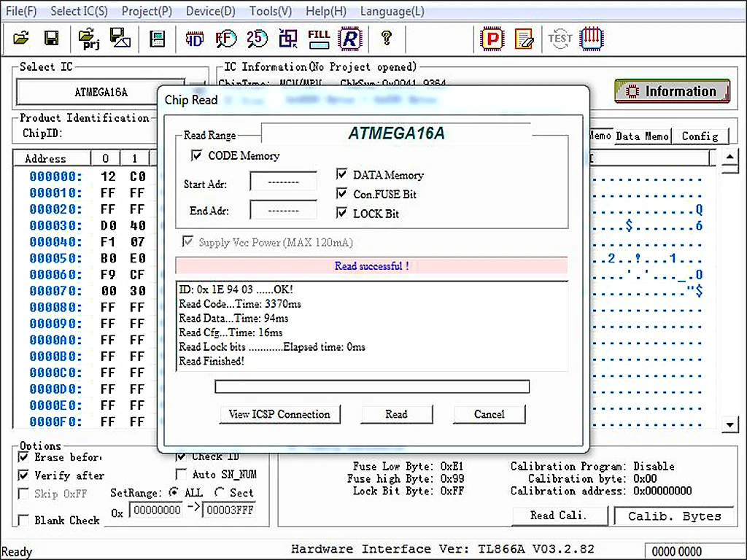
Task: Toggle the LOCK Bit checkbox
Action: click(341, 213)
